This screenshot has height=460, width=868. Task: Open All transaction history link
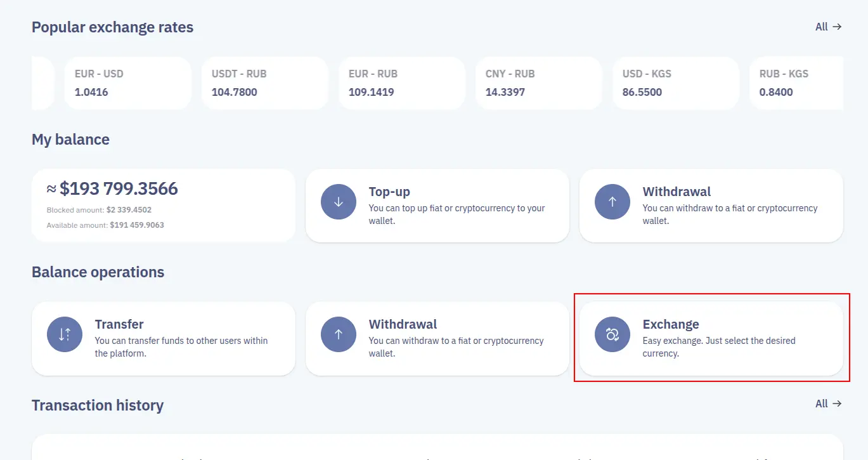(829, 404)
